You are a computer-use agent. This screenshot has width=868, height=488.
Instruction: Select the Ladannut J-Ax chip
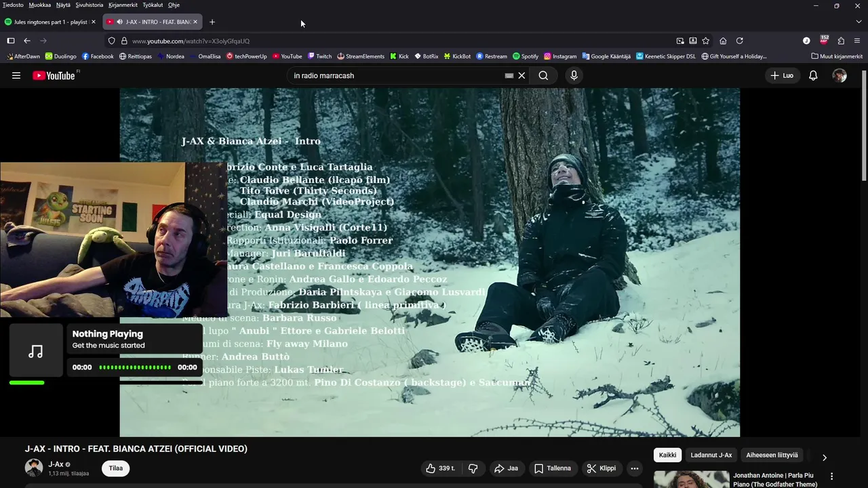pyautogui.click(x=711, y=455)
